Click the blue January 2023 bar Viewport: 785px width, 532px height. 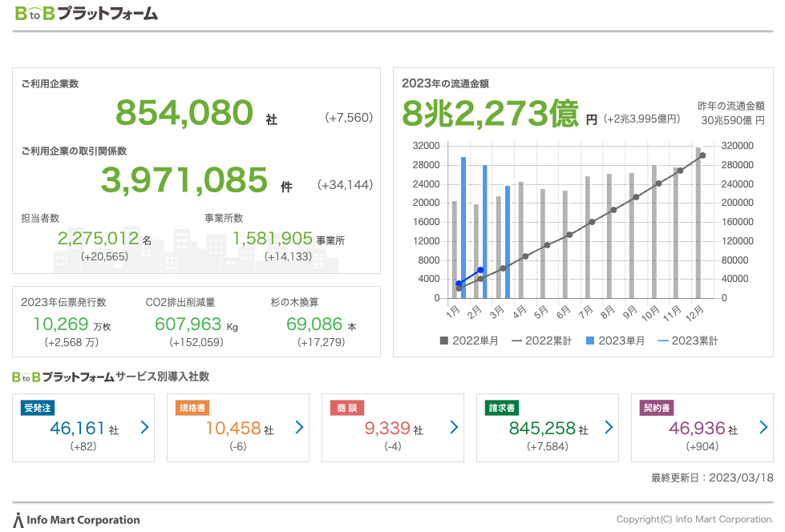[463, 228]
